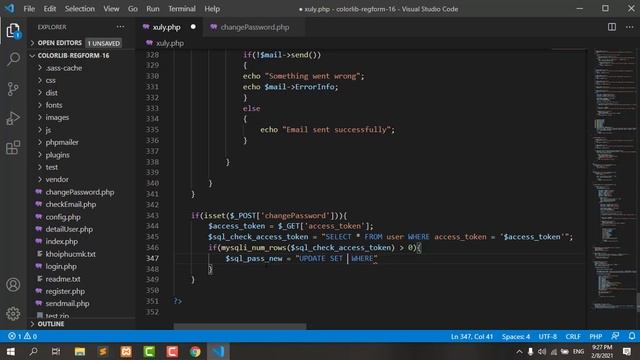Open the Extensions view icon
This screenshot has width=640, height=360.
[x=13, y=147]
